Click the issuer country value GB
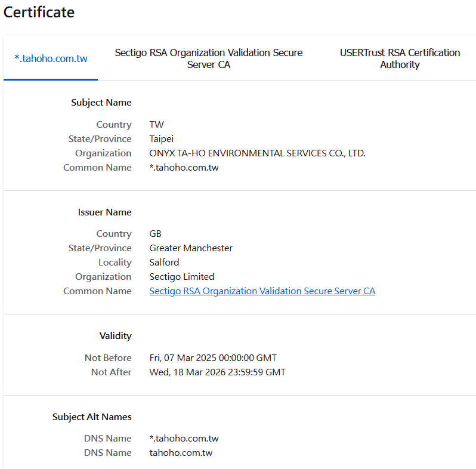Image resolution: width=476 pixels, height=469 pixels. click(155, 234)
